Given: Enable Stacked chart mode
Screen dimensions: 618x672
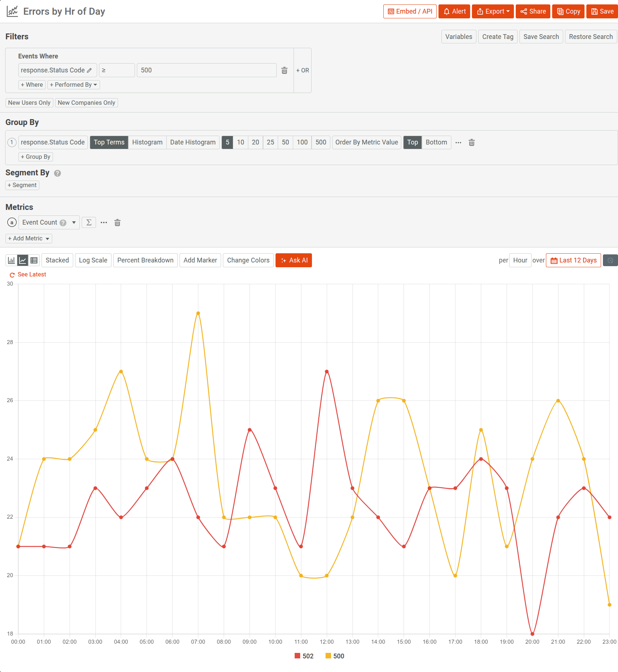Looking at the screenshot, I should [57, 260].
